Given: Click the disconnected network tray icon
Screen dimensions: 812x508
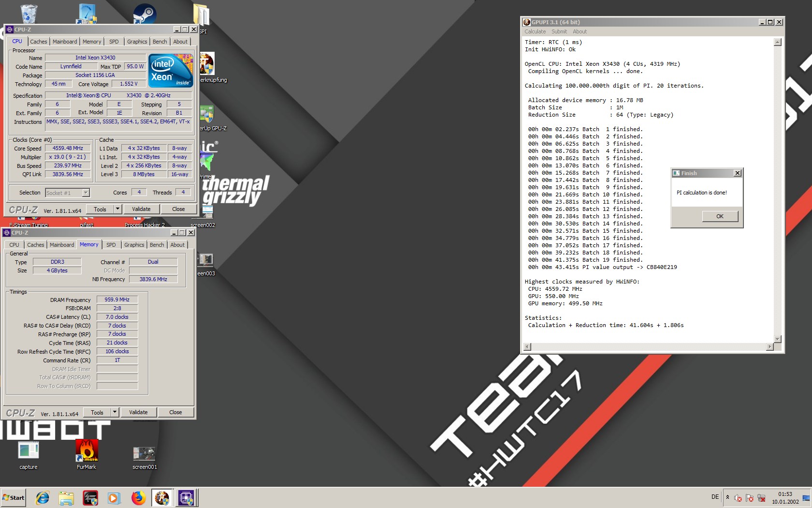Looking at the screenshot, I should coord(761,498).
